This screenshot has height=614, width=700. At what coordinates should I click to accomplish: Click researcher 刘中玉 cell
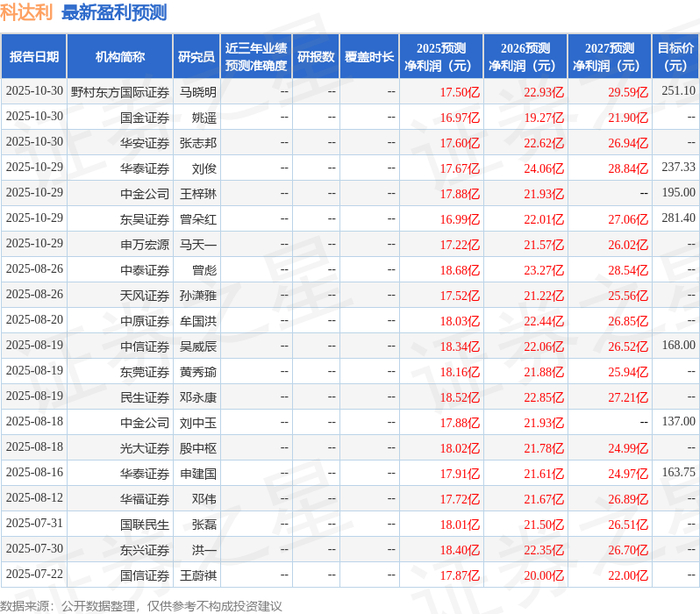pos(198,423)
